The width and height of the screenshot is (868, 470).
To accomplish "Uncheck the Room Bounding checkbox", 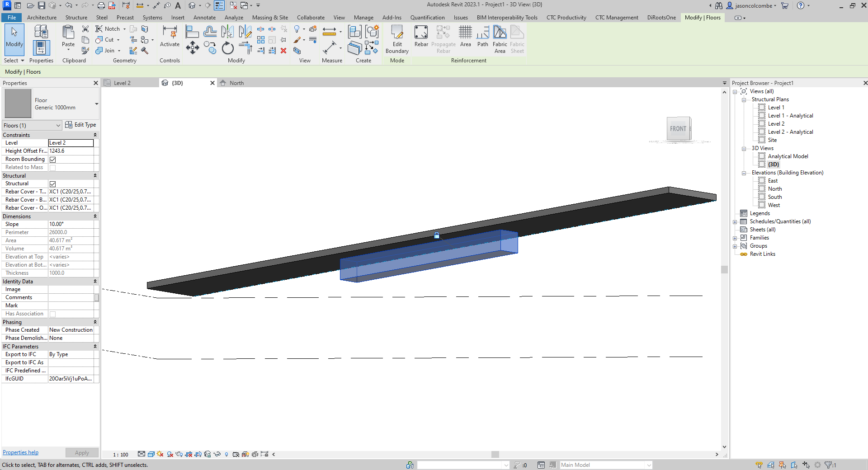I will pos(52,159).
